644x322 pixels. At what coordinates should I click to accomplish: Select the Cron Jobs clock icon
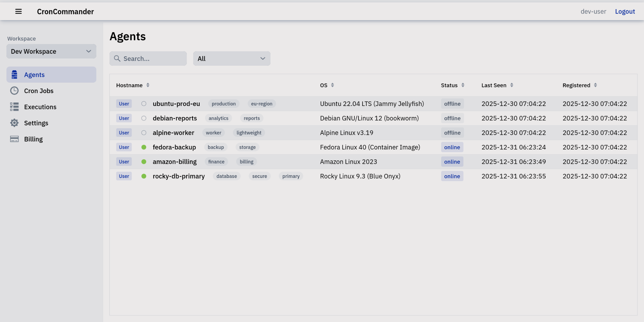point(14,91)
